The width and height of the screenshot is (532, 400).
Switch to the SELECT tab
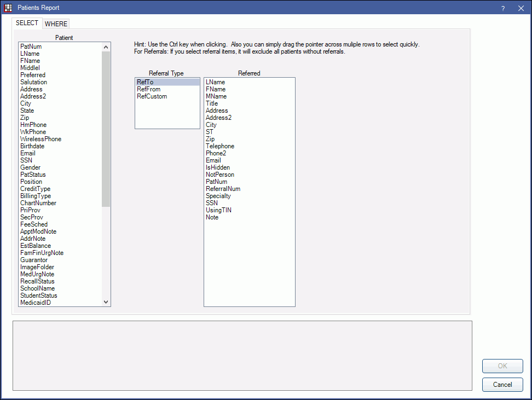pyautogui.click(x=27, y=23)
